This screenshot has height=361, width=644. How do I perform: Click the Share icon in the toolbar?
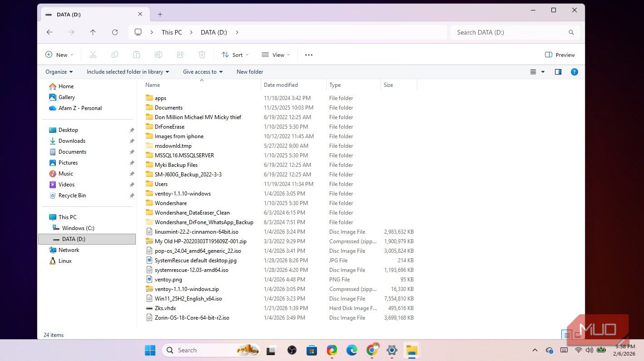pos(180,55)
